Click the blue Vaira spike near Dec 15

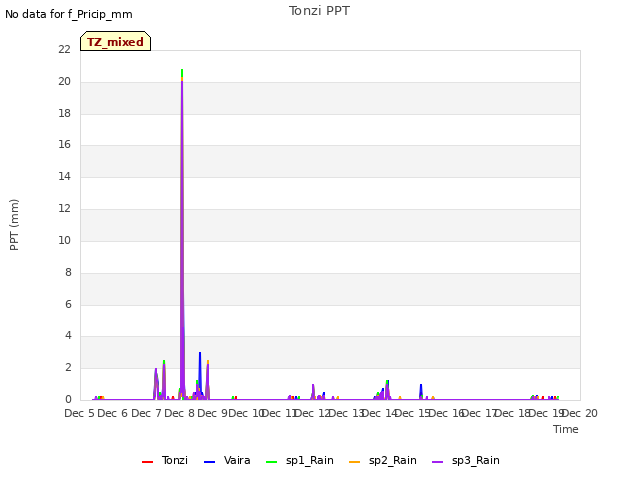421,390
